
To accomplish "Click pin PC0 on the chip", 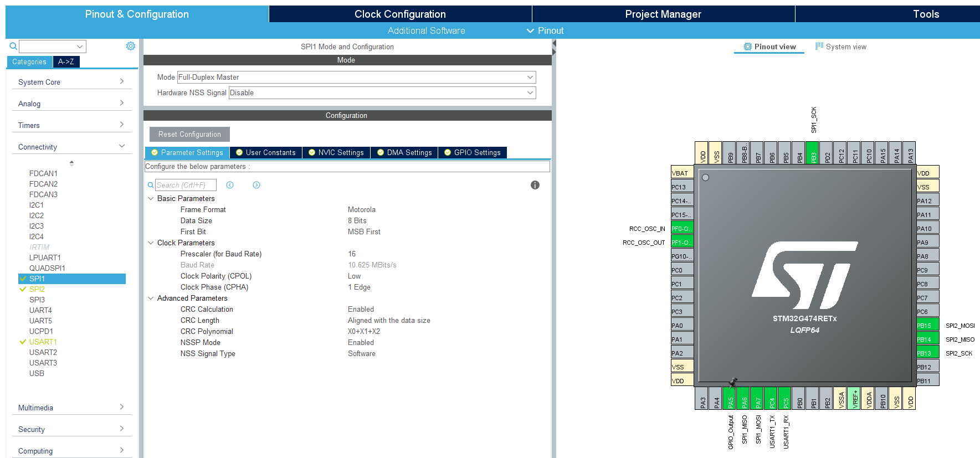I will click(x=683, y=270).
